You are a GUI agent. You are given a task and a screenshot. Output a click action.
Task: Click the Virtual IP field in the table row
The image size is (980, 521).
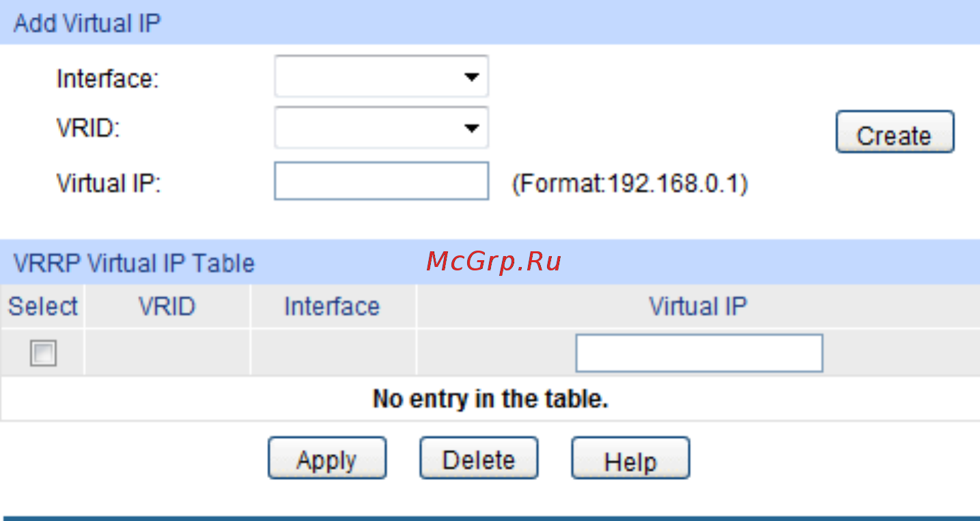point(699,353)
